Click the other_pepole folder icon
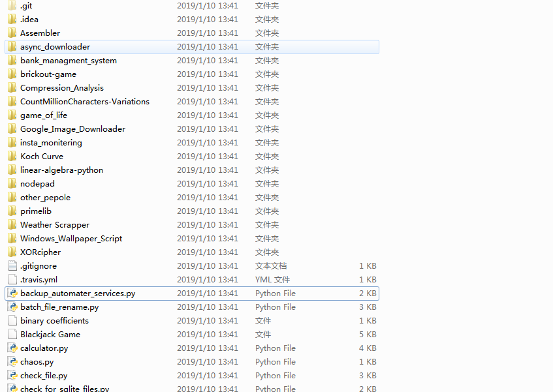 click(12, 198)
